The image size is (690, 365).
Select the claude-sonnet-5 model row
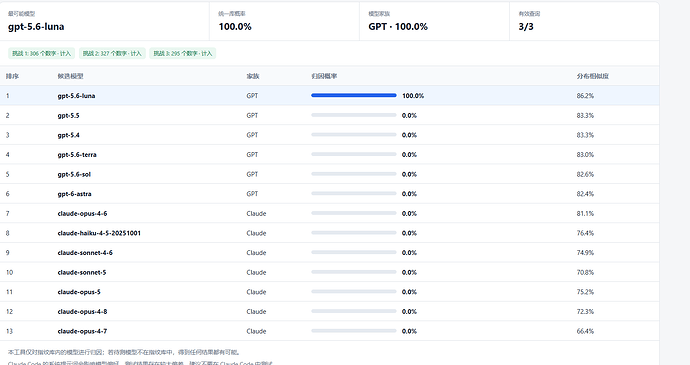coord(330,272)
